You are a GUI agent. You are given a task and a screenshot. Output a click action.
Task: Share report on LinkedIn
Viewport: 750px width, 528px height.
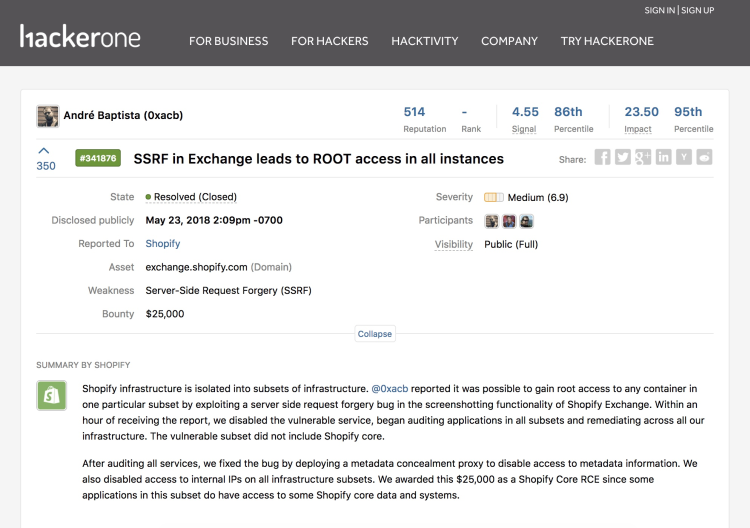663,157
